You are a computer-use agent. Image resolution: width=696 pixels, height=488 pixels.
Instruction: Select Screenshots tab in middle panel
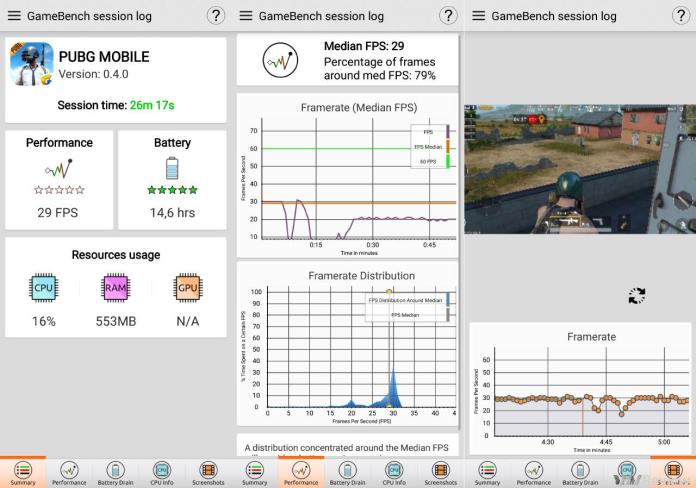441,473
